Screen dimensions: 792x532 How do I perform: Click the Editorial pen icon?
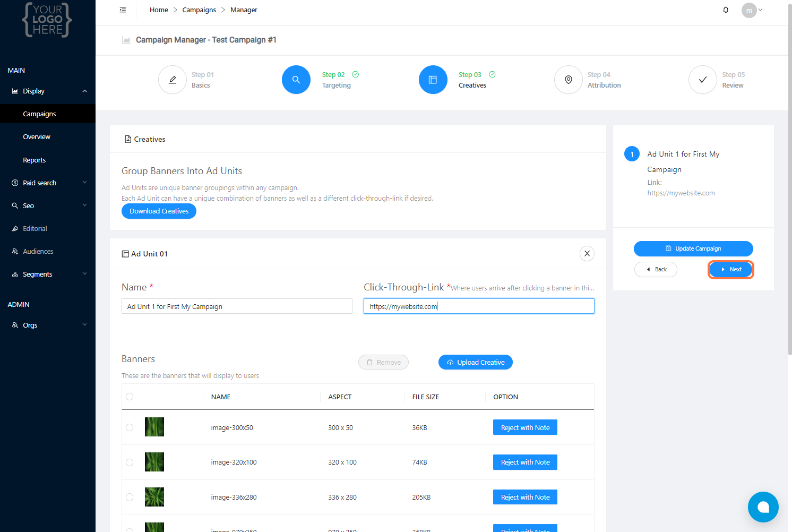point(15,228)
